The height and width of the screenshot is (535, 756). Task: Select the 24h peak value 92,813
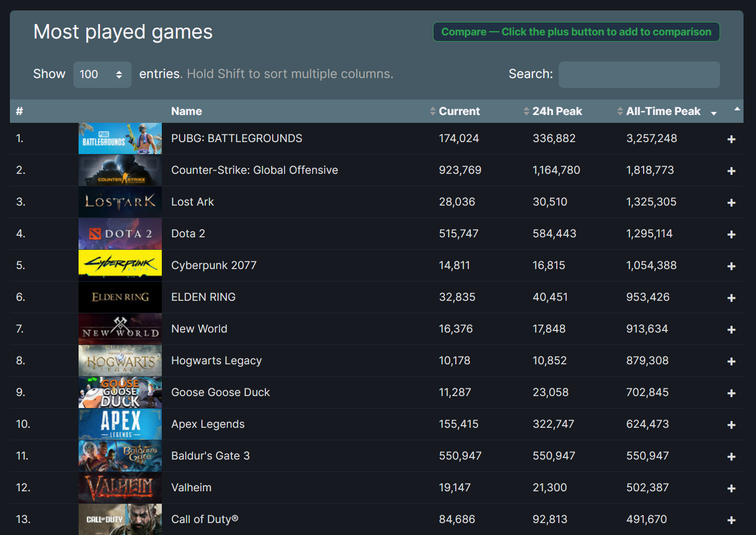550,519
